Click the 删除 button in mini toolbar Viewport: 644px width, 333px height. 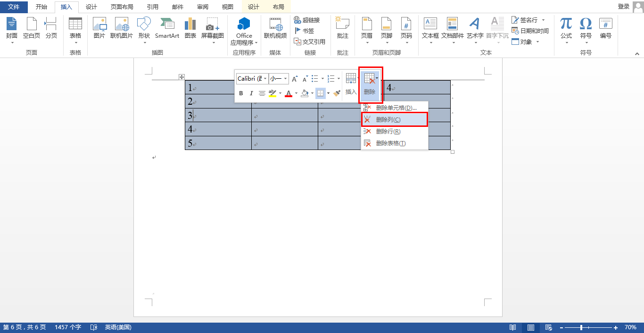coord(370,85)
